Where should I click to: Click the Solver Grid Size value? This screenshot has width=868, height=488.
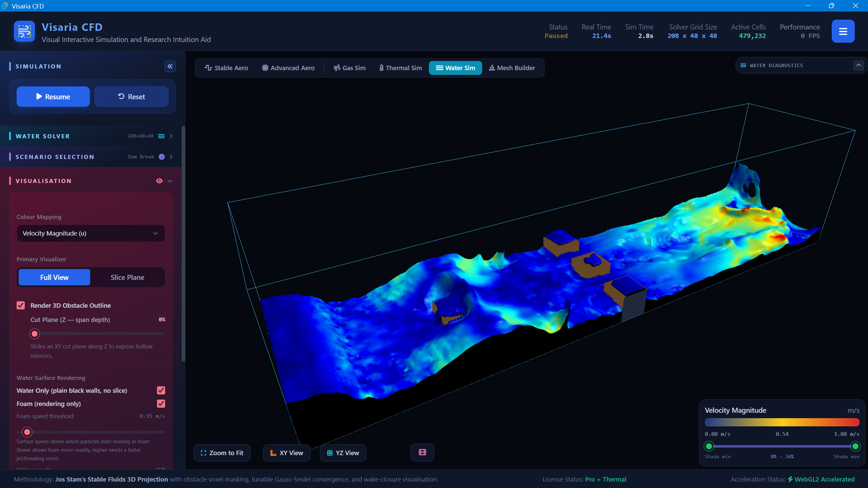[692, 36]
